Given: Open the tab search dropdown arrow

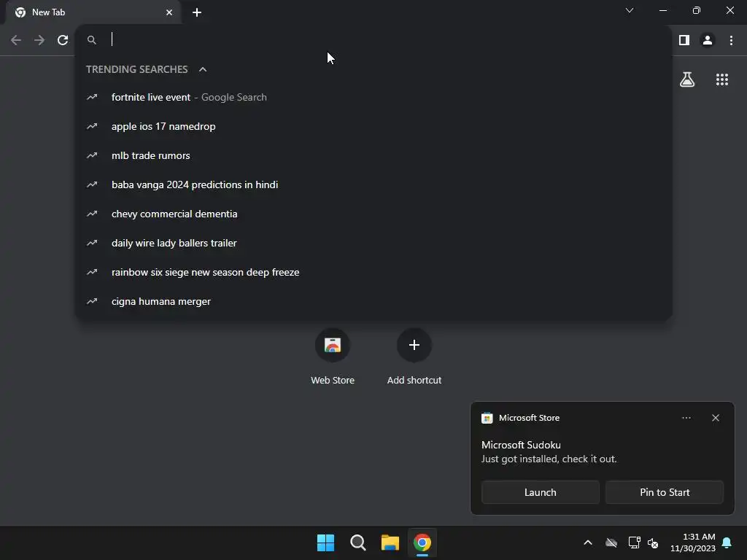Looking at the screenshot, I should point(630,10).
